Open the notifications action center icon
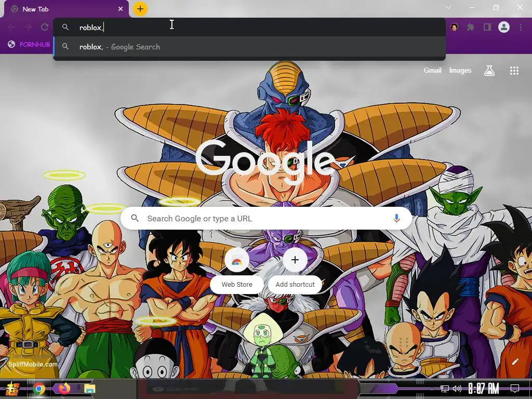This screenshot has height=399, width=532. click(x=515, y=389)
